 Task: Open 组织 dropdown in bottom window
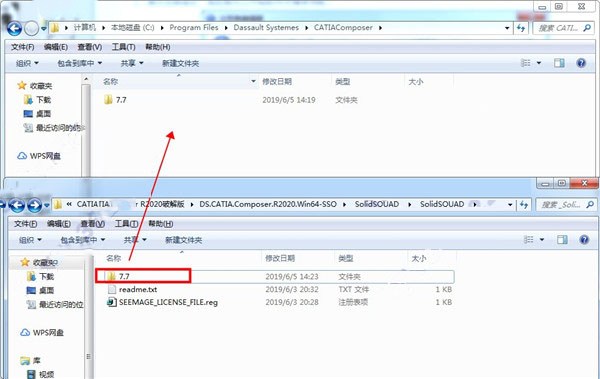coord(30,240)
